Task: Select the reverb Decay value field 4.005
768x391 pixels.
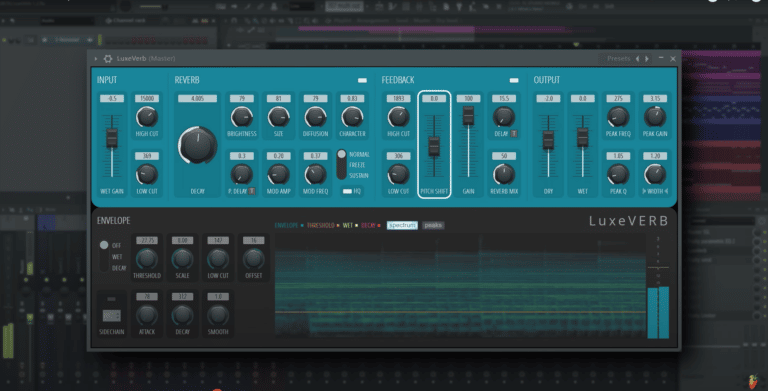Action: point(197,98)
